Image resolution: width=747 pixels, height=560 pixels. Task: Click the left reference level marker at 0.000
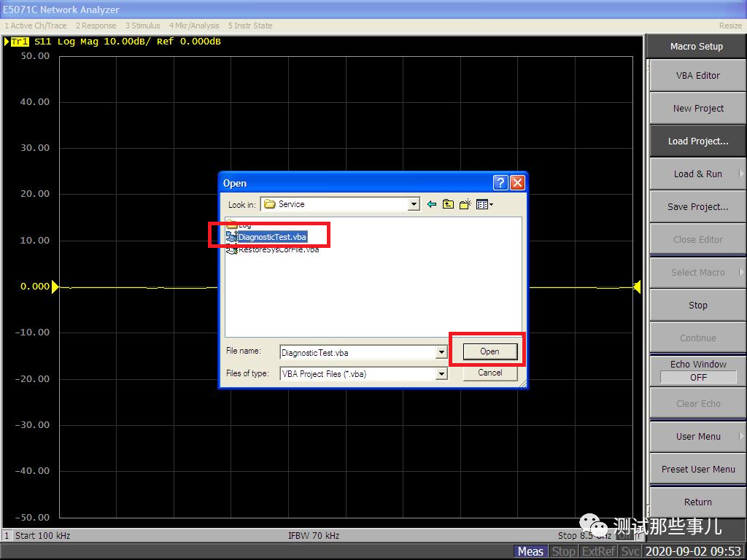pos(55,286)
